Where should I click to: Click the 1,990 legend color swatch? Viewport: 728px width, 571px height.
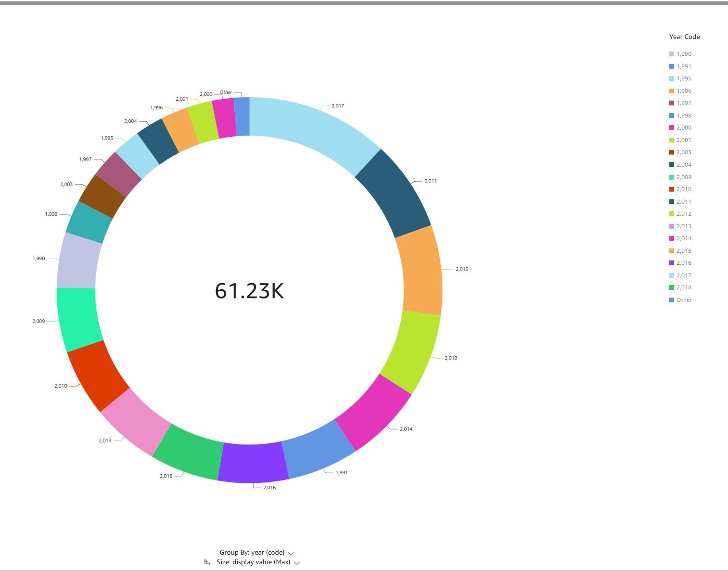(672, 54)
